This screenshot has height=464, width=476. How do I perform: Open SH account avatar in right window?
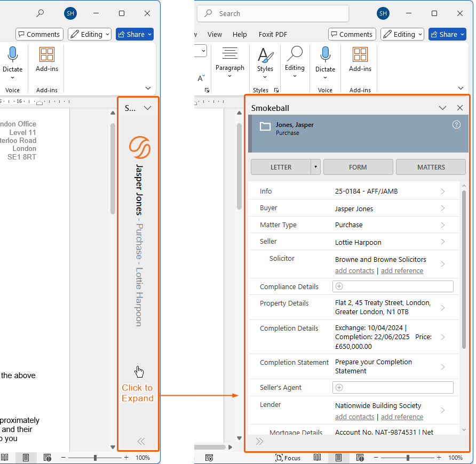pos(383,13)
